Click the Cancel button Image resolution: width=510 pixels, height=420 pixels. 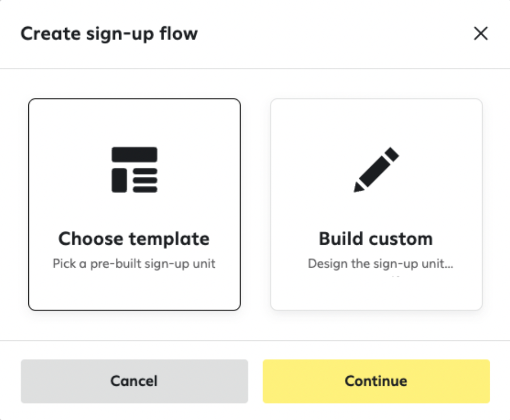[x=134, y=382]
